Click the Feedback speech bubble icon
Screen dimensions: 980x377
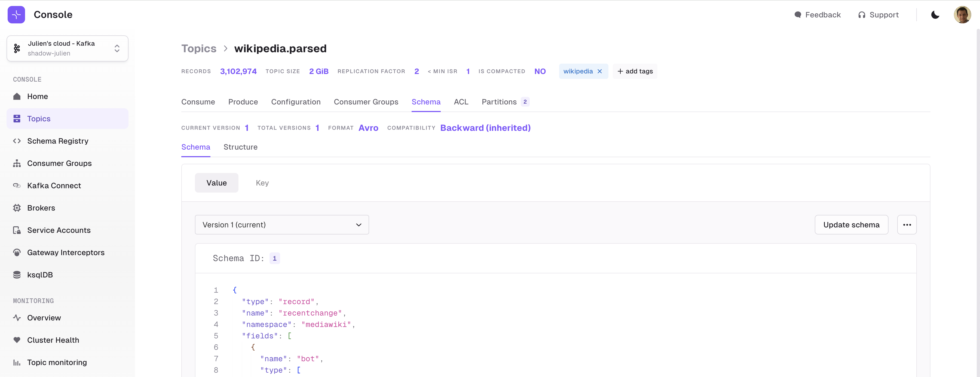[798, 15]
